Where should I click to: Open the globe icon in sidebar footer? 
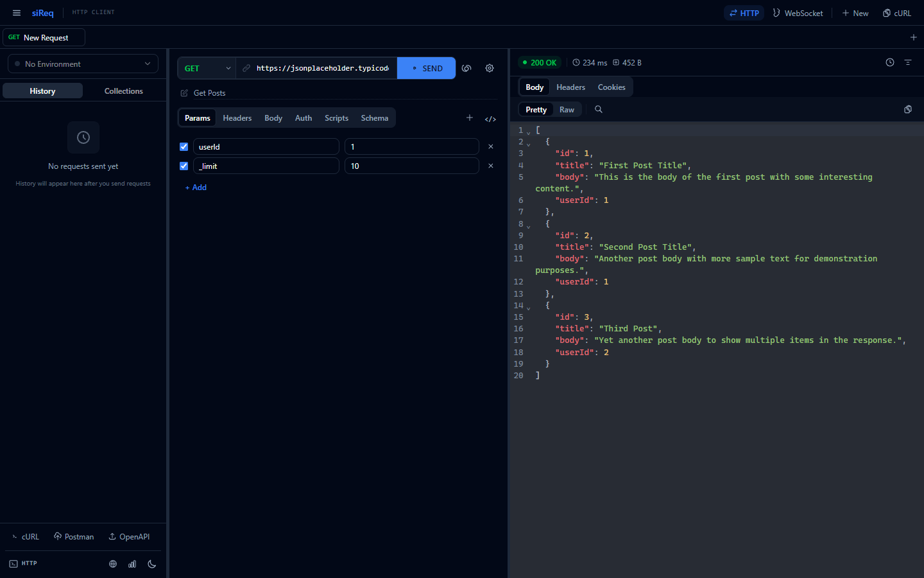coord(113,564)
